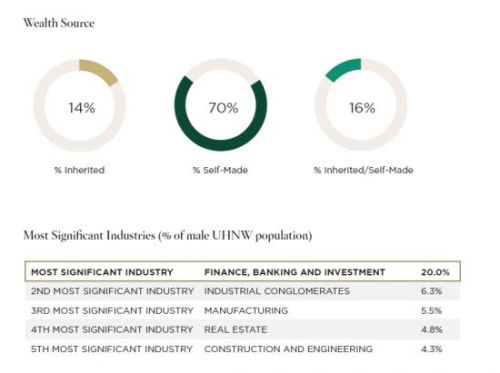500x373 pixels.
Task: Click the % Inherited label
Action: pyautogui.click(x=80, y=170)
